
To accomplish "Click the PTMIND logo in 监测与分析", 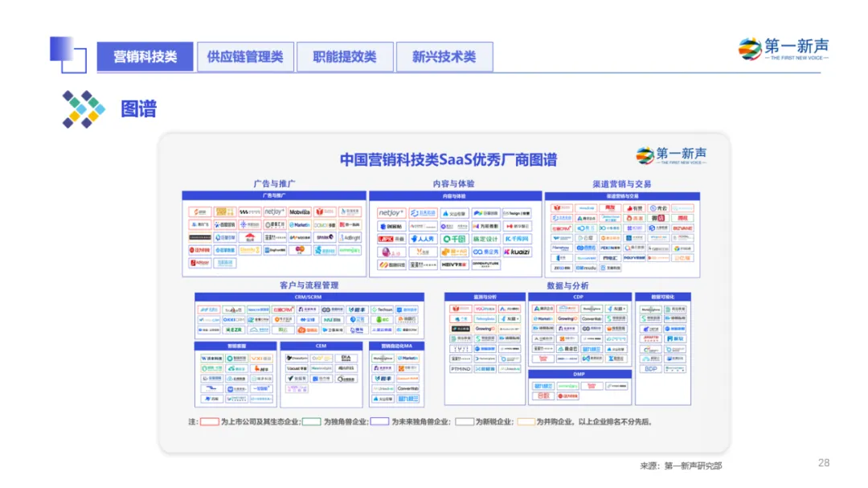I will [x=461, y=369].
